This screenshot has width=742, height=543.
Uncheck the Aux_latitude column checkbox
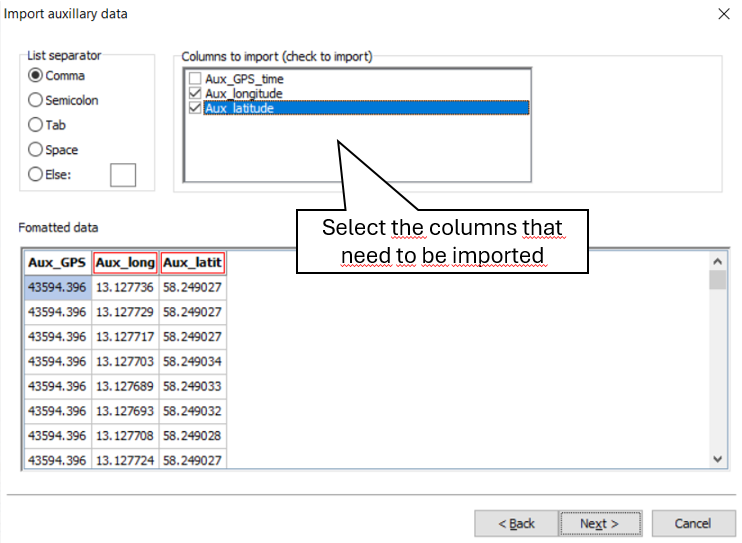coord(195,108)
